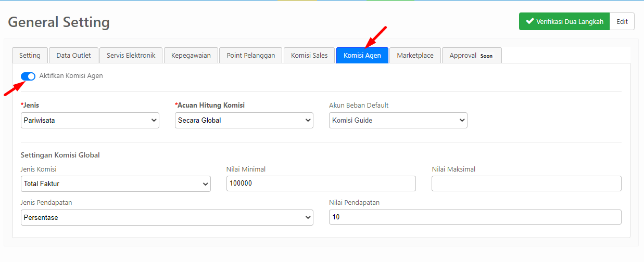Open the Akun Beban Default dropdown
Image resolution: width=644 pixels, height=262 pixels.
pyautogui.click(x=398, y=120)
